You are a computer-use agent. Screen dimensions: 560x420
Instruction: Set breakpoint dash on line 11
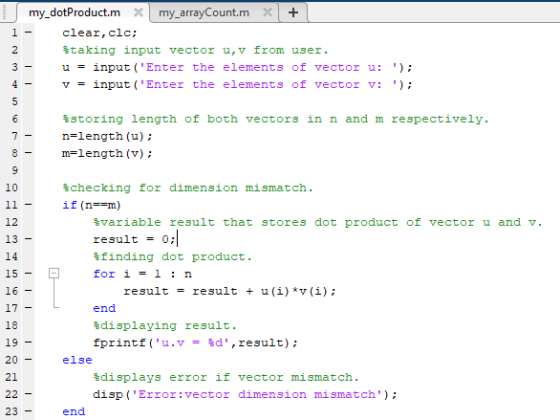tap(28, 205)
